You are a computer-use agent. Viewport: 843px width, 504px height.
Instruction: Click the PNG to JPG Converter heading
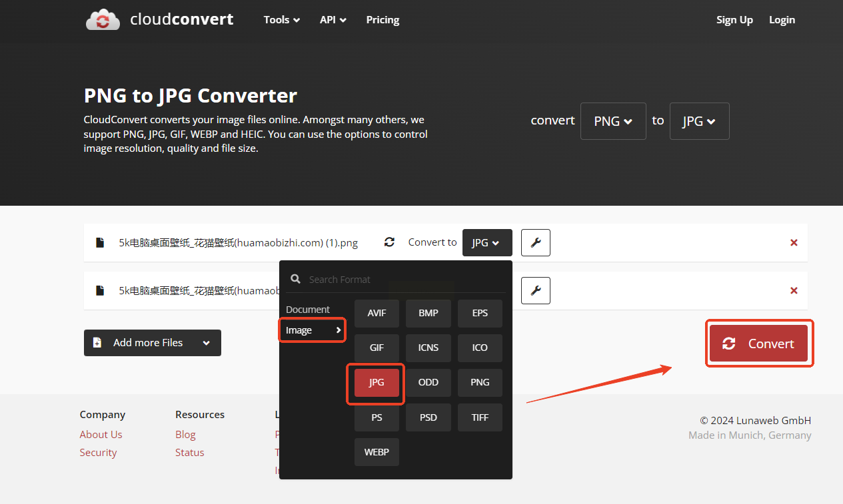(191, 96)
